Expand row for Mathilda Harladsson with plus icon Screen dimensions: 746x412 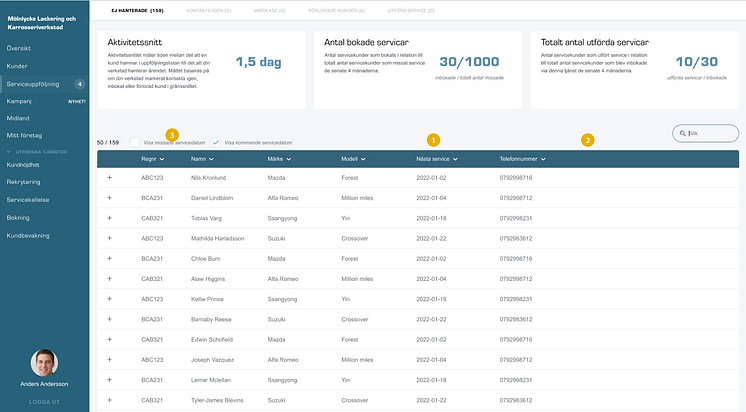[x=109, y=238]
